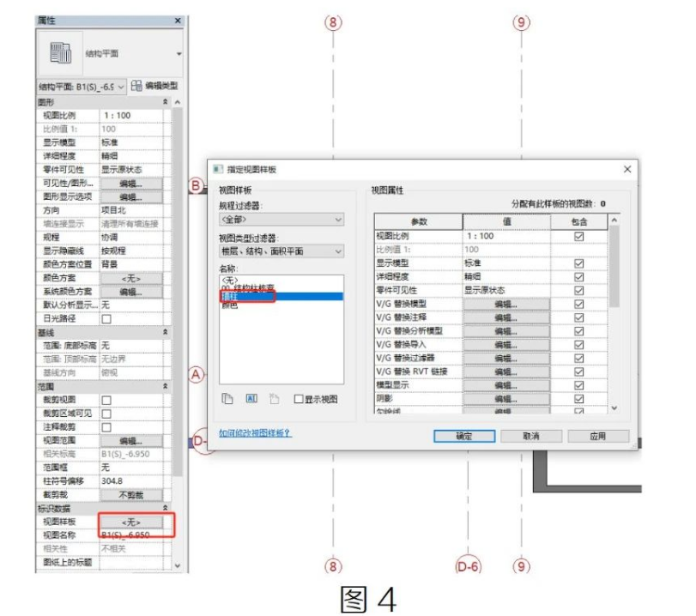Click grid bubble A on canvas
Viewport: 696px width, 616px height.
pos(196,375)
